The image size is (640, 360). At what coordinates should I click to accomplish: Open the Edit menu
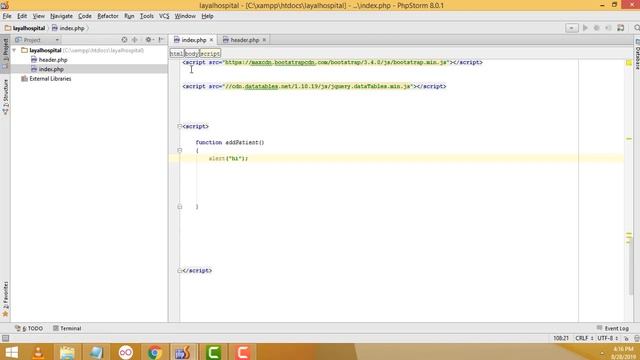coord(22,16)
